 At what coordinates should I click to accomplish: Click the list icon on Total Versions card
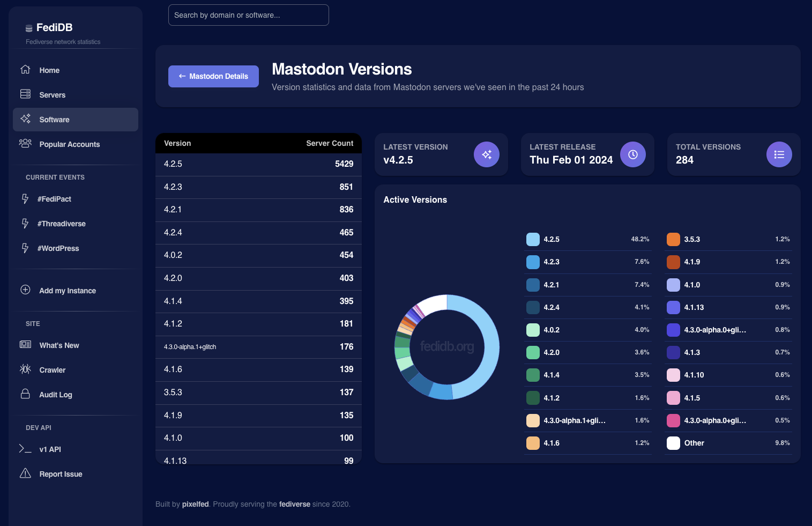click(x=779, y=154)
